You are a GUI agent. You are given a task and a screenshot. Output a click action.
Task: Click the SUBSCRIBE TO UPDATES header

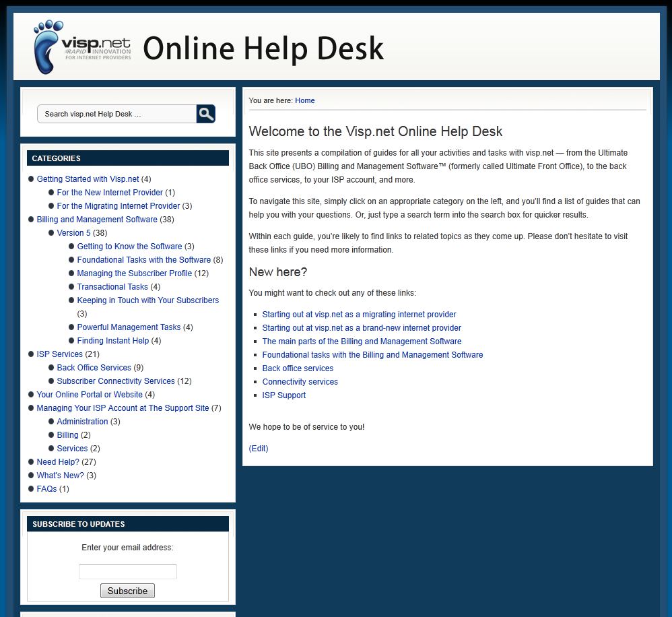click(128, 524)
